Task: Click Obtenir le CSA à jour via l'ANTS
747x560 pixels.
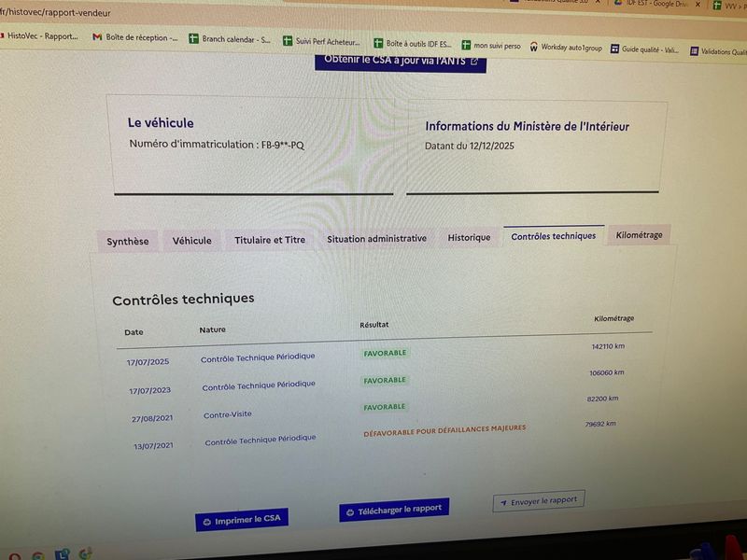Action: [x=401, y=61]
